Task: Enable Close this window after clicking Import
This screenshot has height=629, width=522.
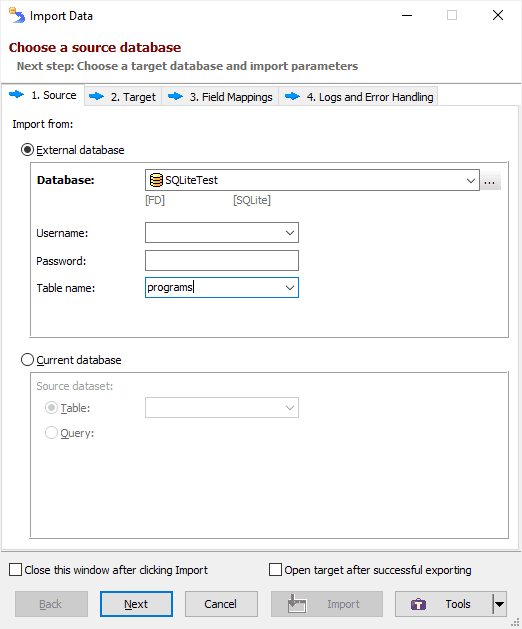Action: [15, 570]
